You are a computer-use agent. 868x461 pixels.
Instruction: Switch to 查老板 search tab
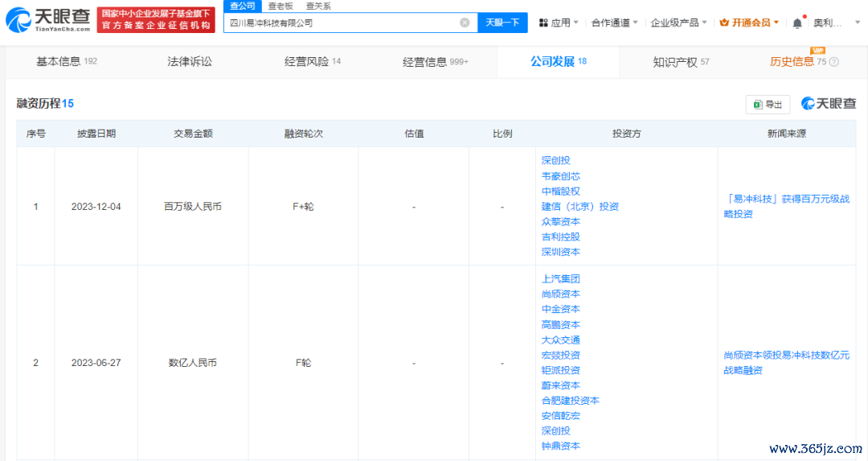pos(280,6)
